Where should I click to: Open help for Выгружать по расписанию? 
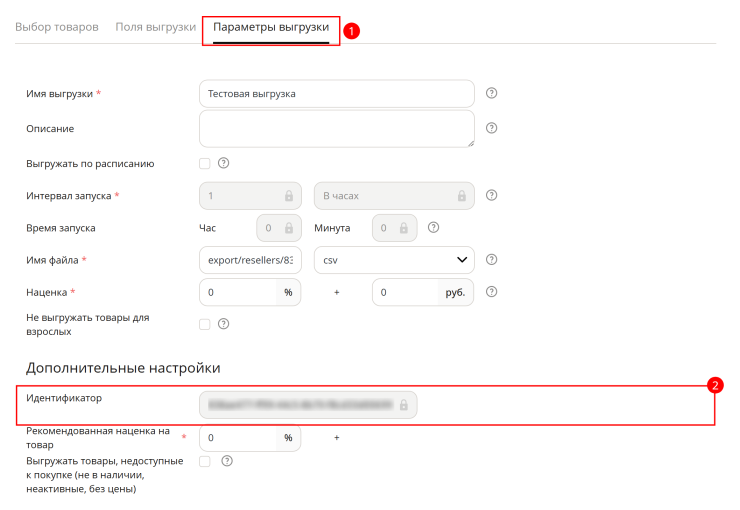[223, 163]
